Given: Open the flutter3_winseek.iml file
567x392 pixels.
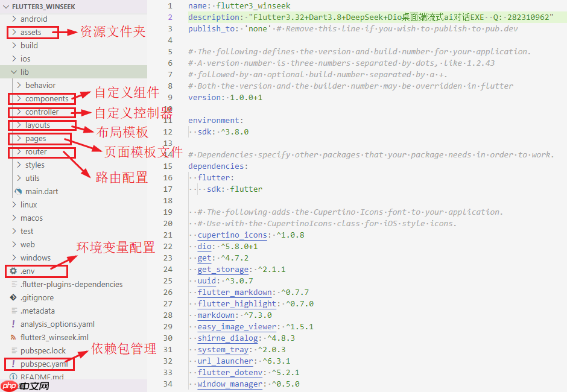Looking at the screenshot, I should pos(54,337).
